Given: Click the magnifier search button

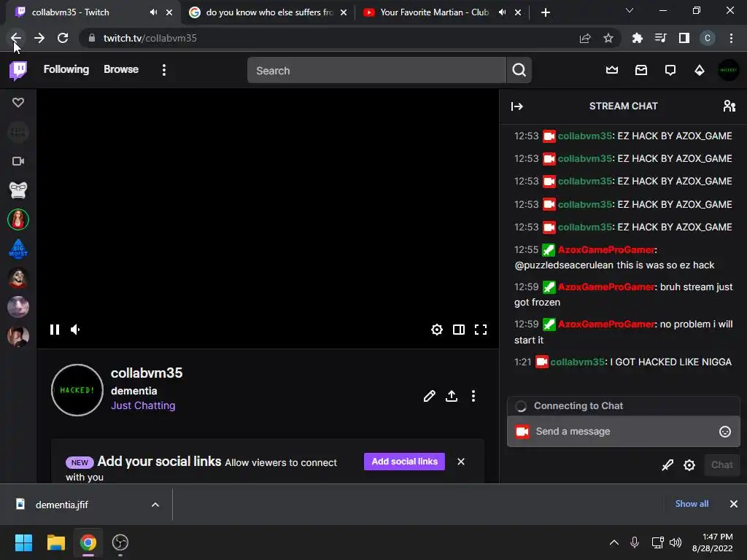Looking at the screenshot, I should pos(519,71).
